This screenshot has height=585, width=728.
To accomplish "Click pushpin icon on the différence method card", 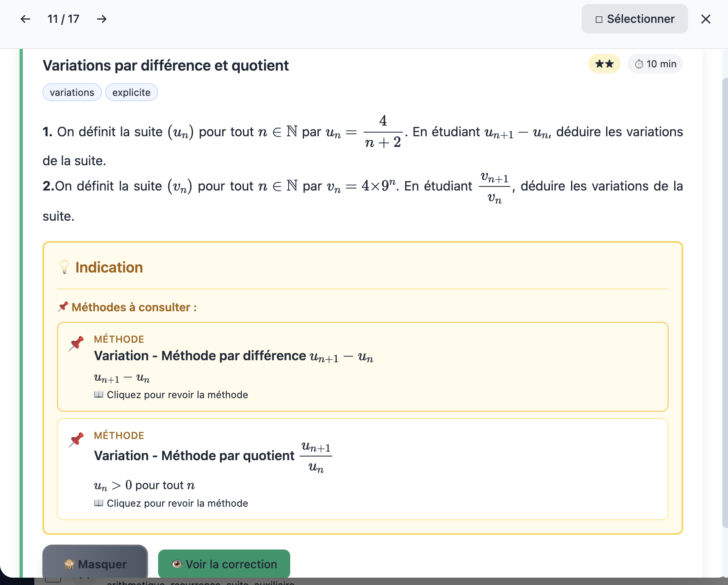I will pyautogui.click(x=76, y=343).
